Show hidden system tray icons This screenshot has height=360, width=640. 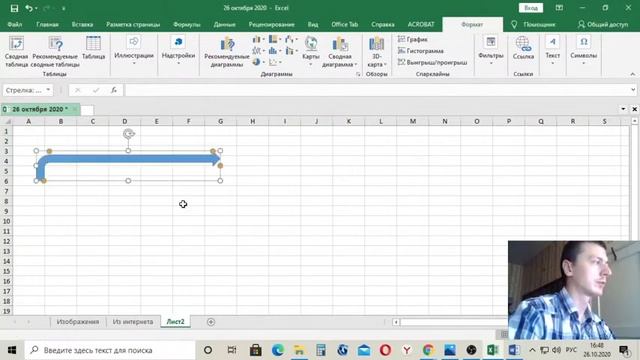click(532, 350)
